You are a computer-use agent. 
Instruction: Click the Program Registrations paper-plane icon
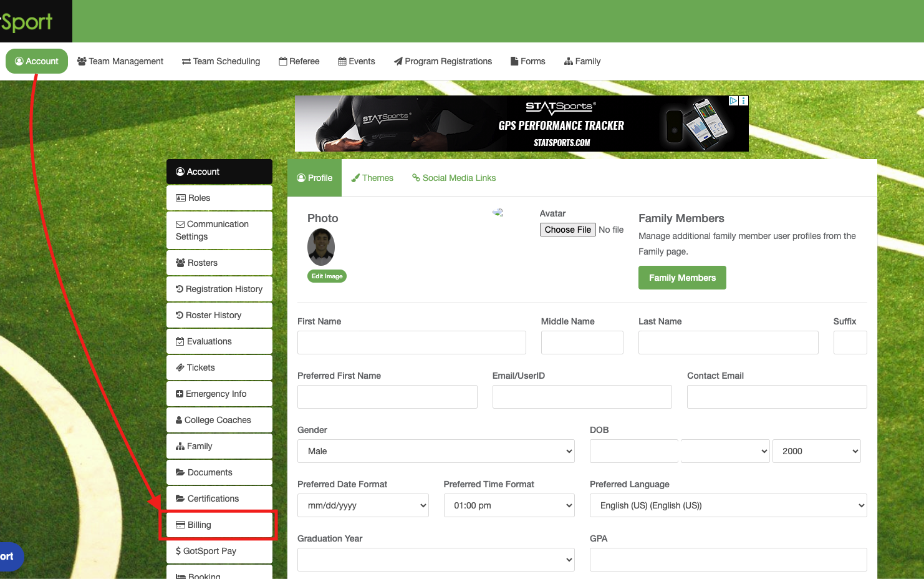[x=398, y=61]
